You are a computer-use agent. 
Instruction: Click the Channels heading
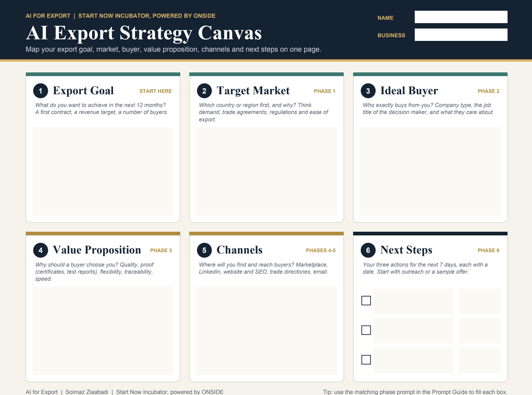240,250
